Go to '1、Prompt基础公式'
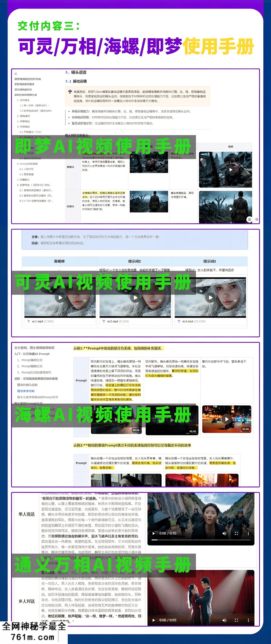The width and height of the screenshot is (271, 644). point(30,360)
